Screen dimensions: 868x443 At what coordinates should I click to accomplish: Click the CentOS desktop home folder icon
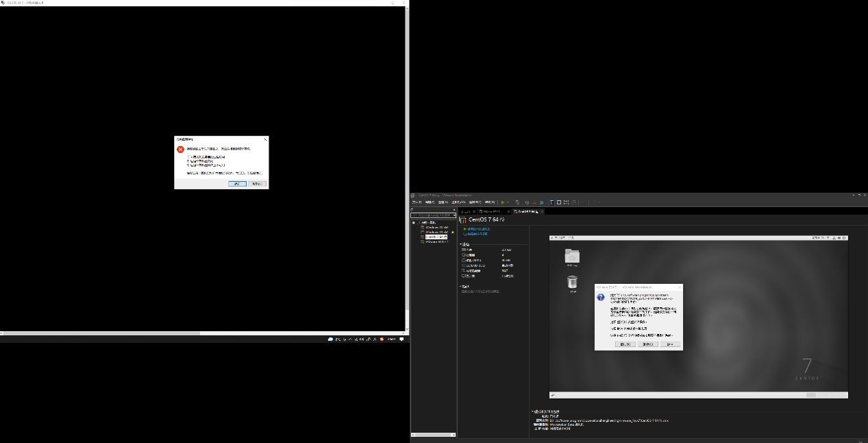pyautogui.click(x=572, y=257)
